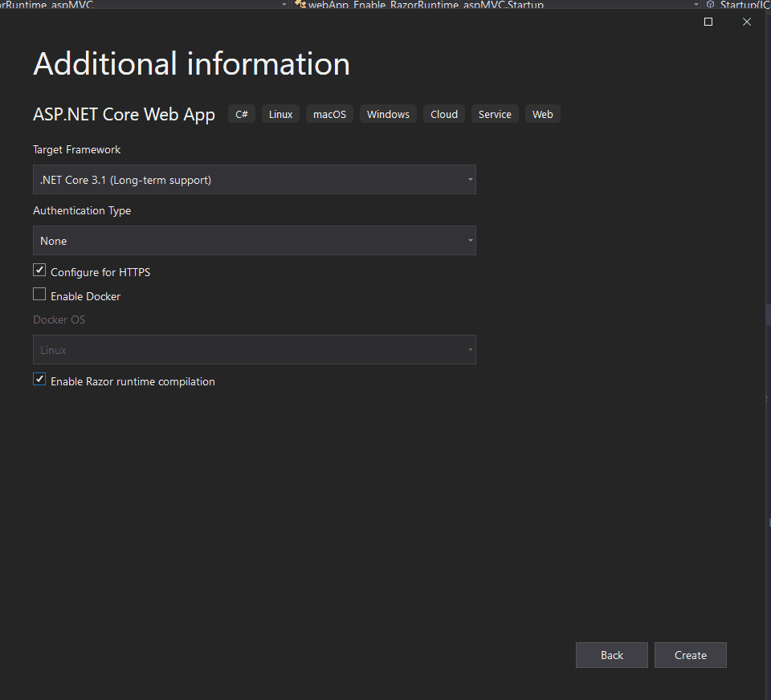Click the macOS platform tag
The width and height of the screenshot is (771, 700).
coord(329,114)
